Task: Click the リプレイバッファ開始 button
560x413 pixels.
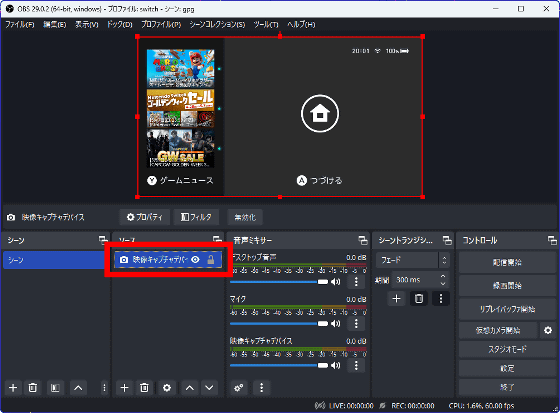Action: point(507,309)
